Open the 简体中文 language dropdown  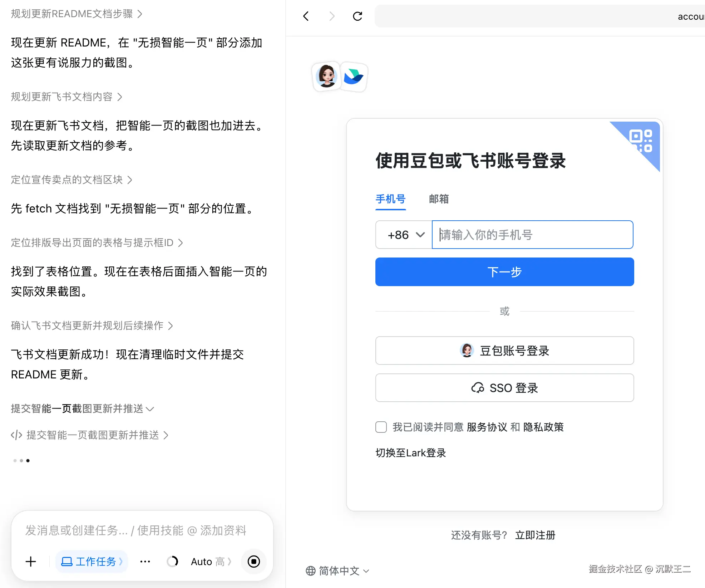point(337,571)
